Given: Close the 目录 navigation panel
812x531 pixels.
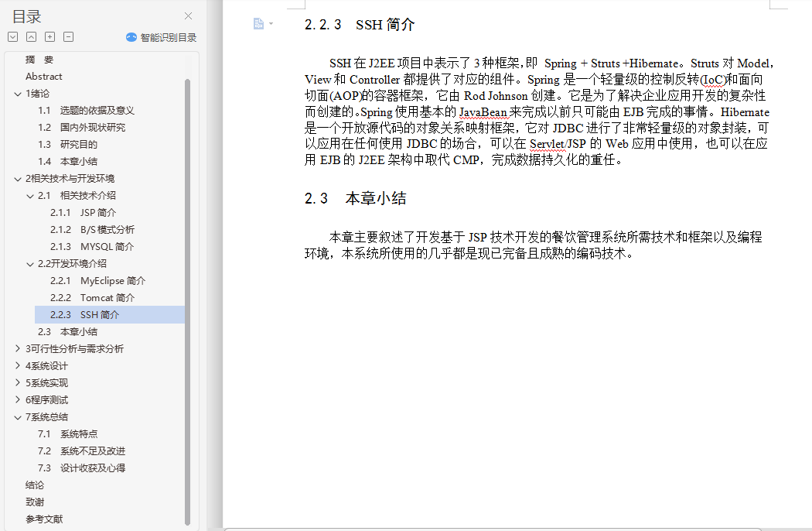Looking at the screenshot, I should click(x=189, y=16).
